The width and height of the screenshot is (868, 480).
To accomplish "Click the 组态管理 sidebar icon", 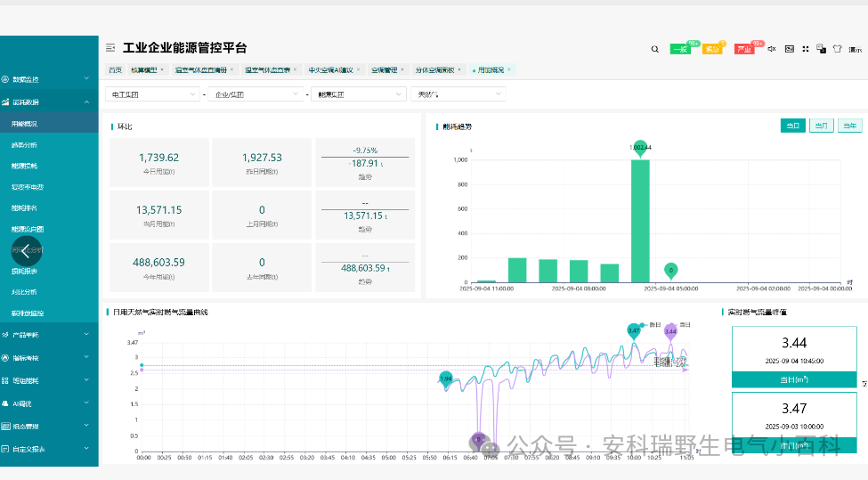I will point(5,427).
